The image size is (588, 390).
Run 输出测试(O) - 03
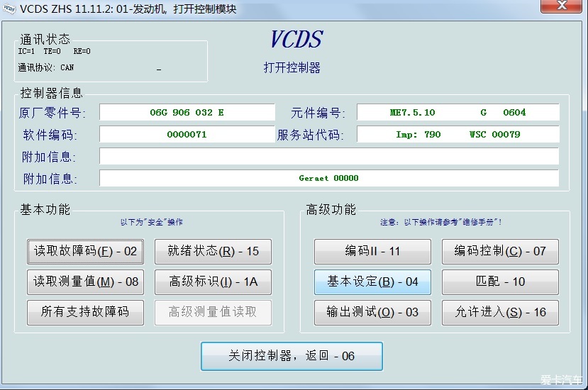pos(372,313)
